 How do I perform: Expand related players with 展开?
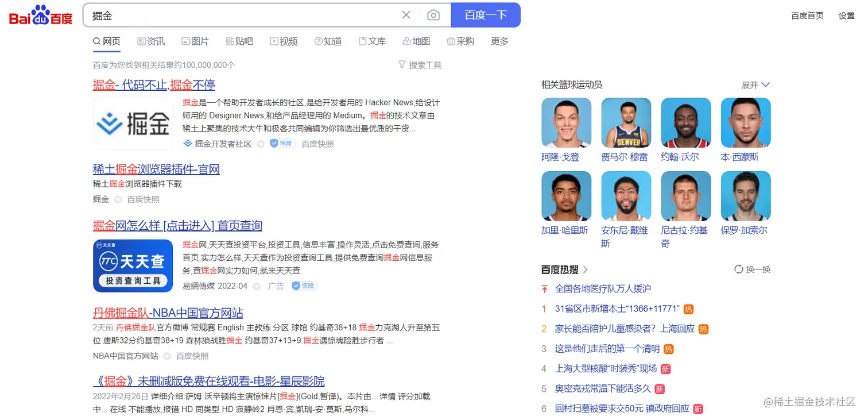click(755, 85)
